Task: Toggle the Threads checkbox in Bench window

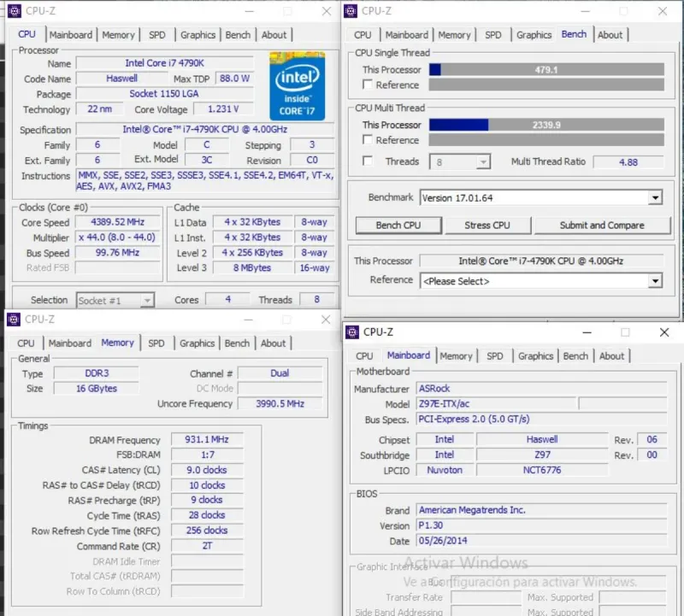Action: point(368,161)
